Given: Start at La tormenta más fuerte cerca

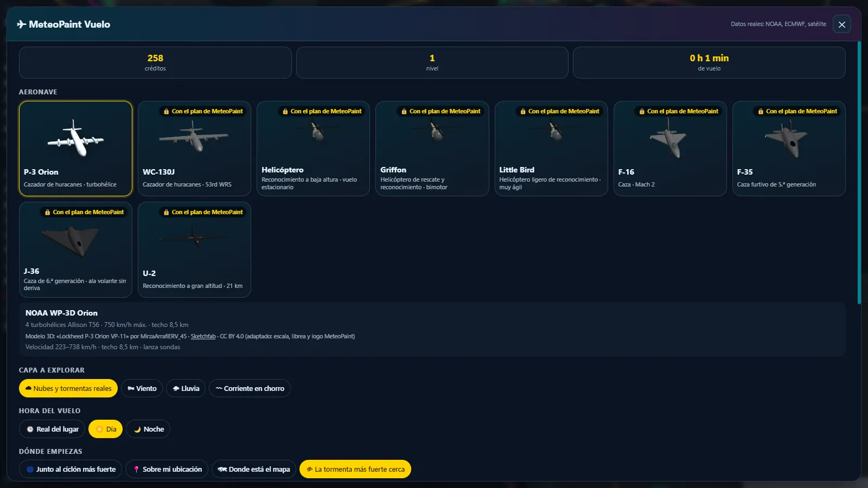Looking at the screenshot, I should point(355,469).
